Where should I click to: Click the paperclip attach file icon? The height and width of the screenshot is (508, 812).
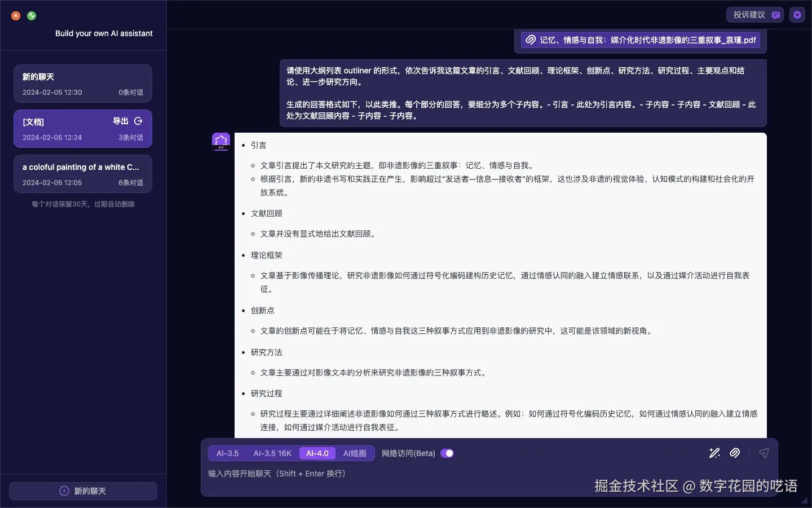point(735,453)
